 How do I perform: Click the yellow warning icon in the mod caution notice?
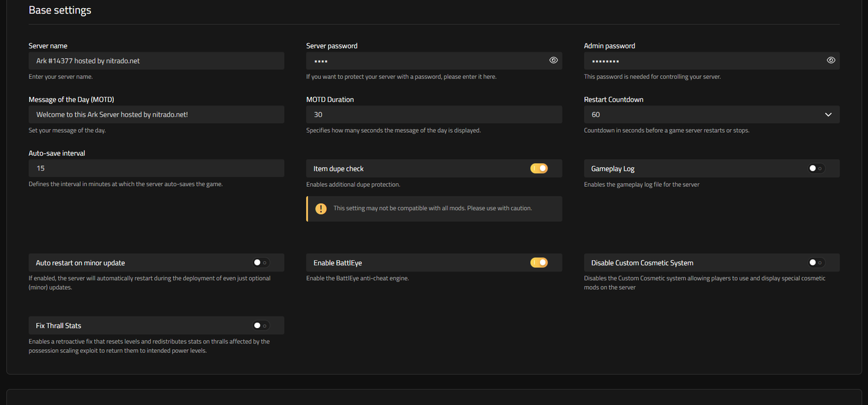click(x=321, y=208)
